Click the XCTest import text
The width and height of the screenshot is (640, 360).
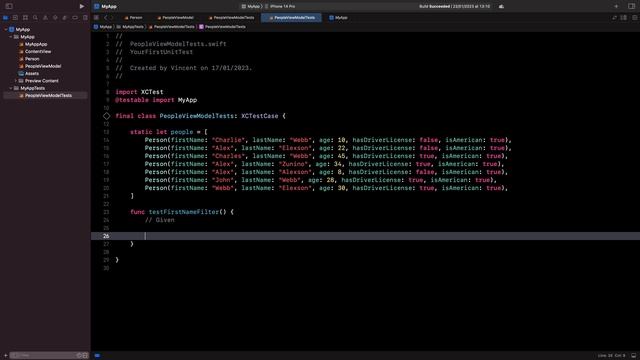152,92
